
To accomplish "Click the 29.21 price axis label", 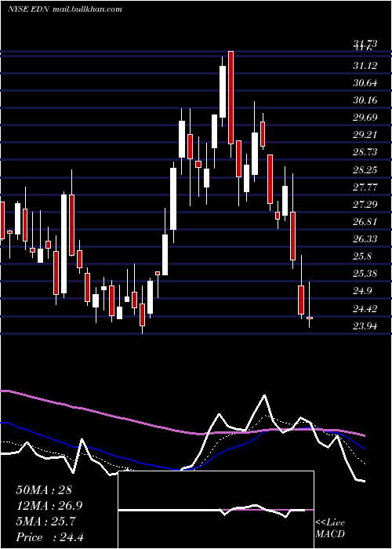I will [x=365, y=134].
